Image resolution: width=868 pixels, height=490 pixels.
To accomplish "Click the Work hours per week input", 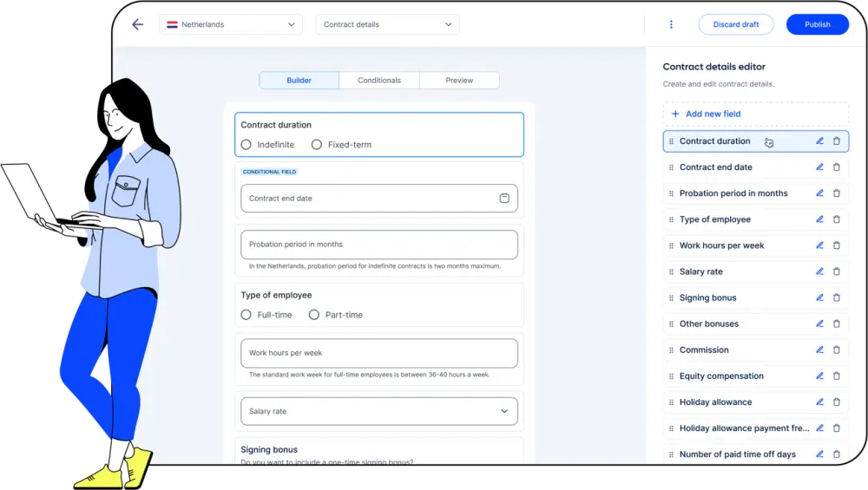I will point(379,353).
